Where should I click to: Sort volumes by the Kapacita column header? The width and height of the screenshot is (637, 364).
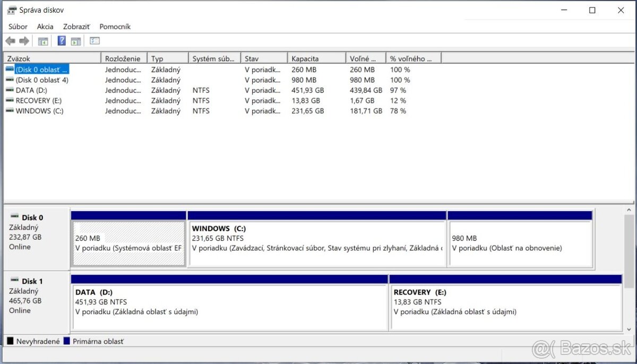click(305, 57)
